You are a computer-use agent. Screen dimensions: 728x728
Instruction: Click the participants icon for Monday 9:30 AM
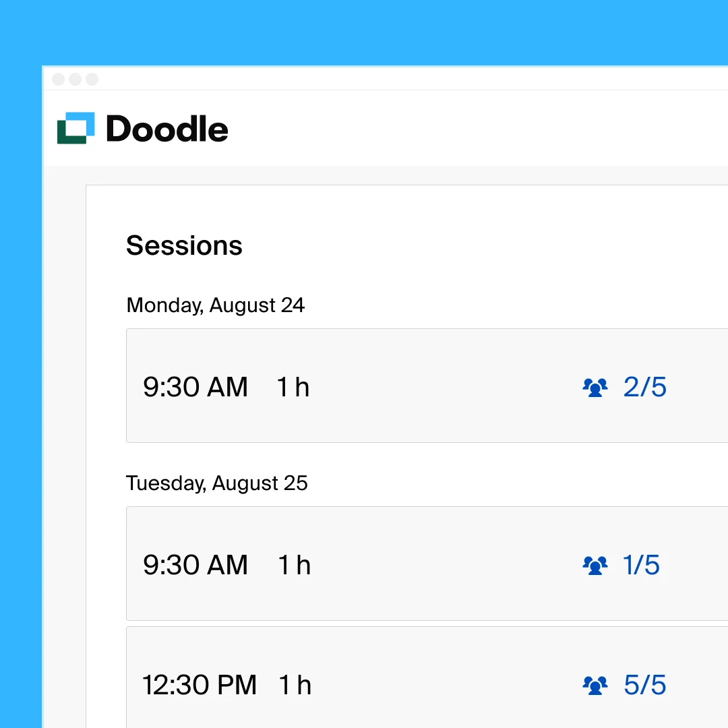point(595,388)
